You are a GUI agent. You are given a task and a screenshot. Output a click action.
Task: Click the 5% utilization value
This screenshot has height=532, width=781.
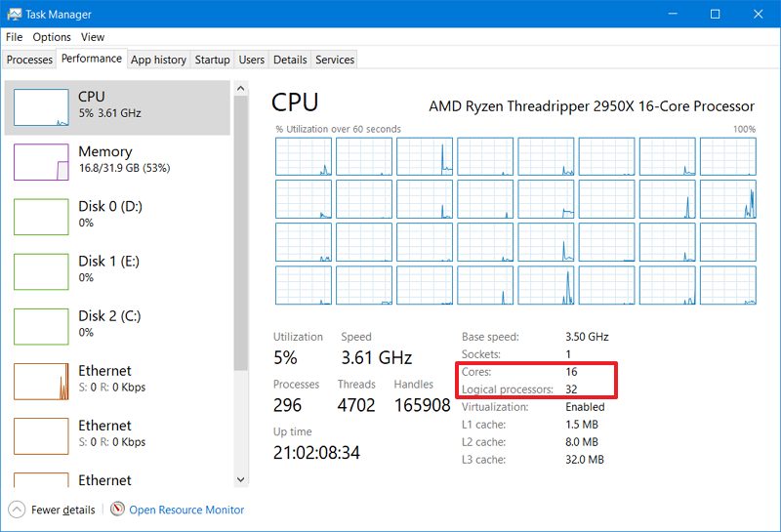click(285, 357)
